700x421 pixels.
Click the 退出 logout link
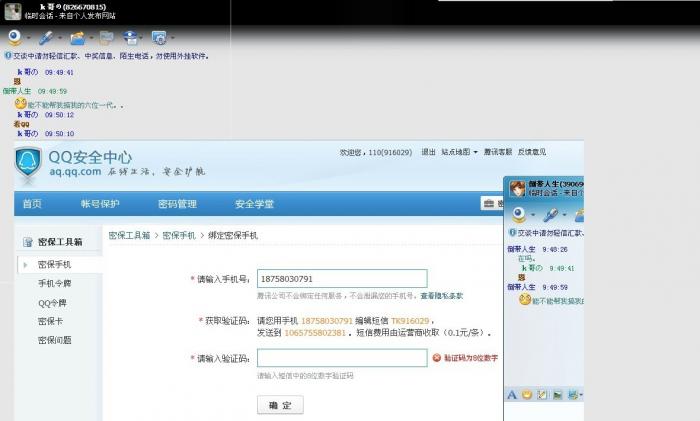429,152
